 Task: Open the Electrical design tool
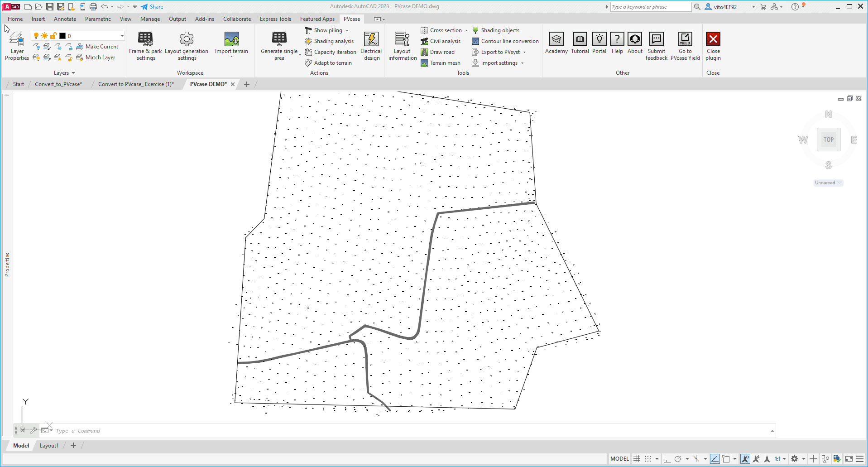point(371,46)
